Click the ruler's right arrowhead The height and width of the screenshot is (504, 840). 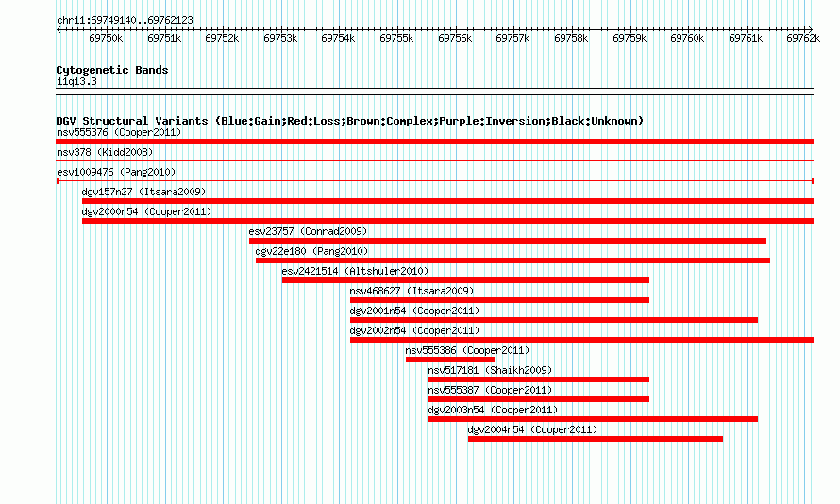point(811,29)
